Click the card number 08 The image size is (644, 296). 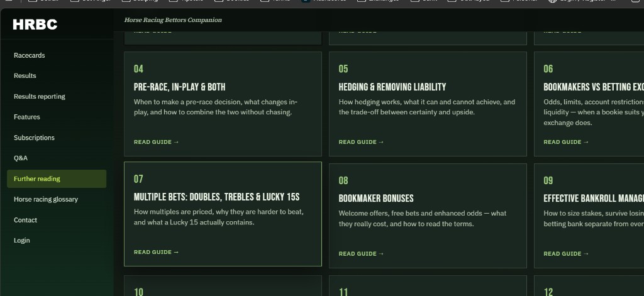point(343,180)
